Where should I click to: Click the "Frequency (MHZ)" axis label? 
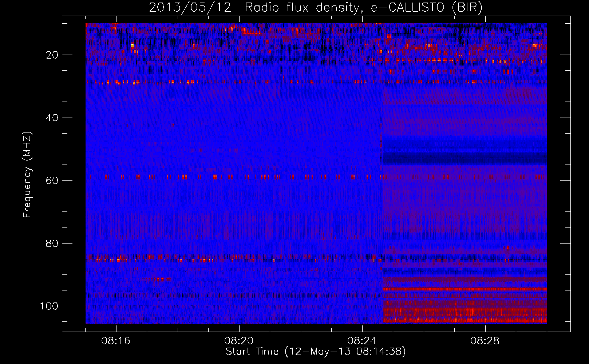coord(27,174)
